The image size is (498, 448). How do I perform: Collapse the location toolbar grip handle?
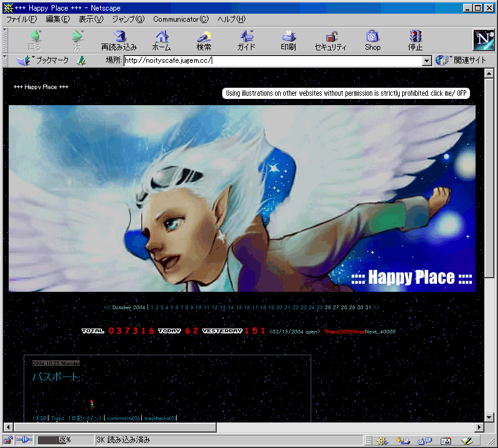5,60
